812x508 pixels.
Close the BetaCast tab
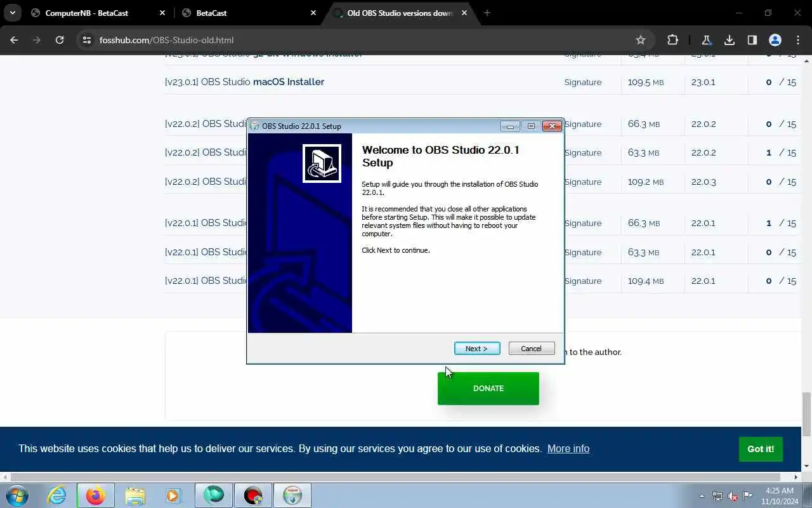pyautogui.click(x=313, y=13)
